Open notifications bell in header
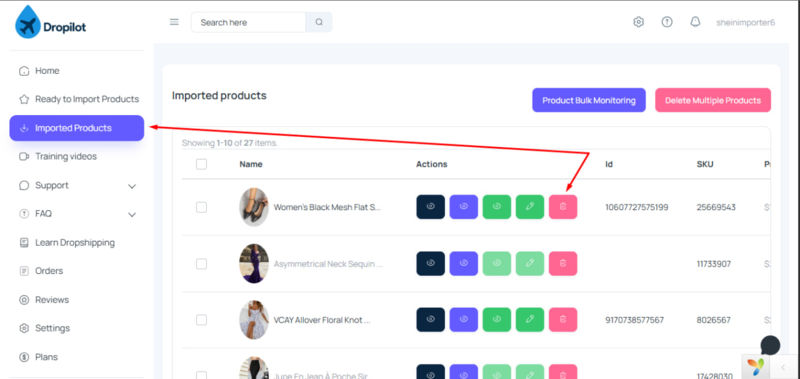The height and width of the screenshot is (379, 800). pos(695,22)
